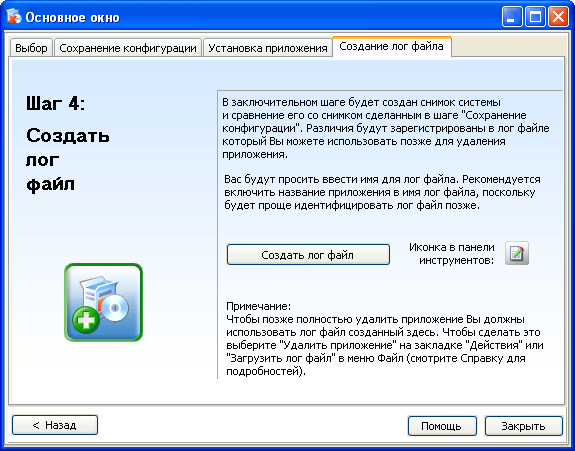Click the Примечание: note label

click(x=259, y=306)
